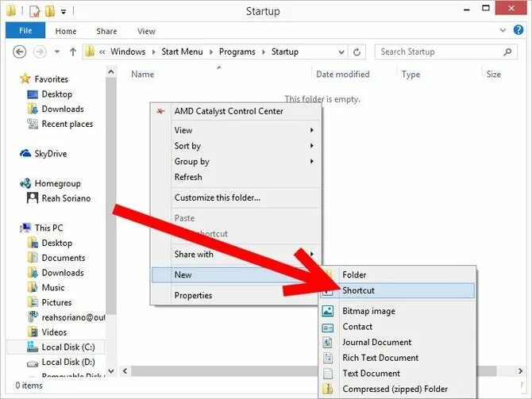Image resolution: width=532 pixels, height=399 pixels.
Task: Create a new Contact
Action: [397, 327]
